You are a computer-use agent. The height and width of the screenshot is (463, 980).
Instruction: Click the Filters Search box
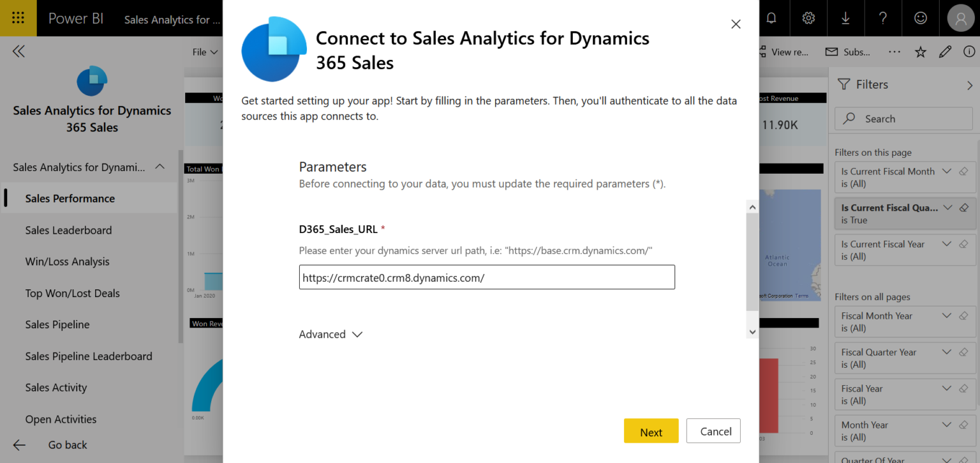[903, 119]
